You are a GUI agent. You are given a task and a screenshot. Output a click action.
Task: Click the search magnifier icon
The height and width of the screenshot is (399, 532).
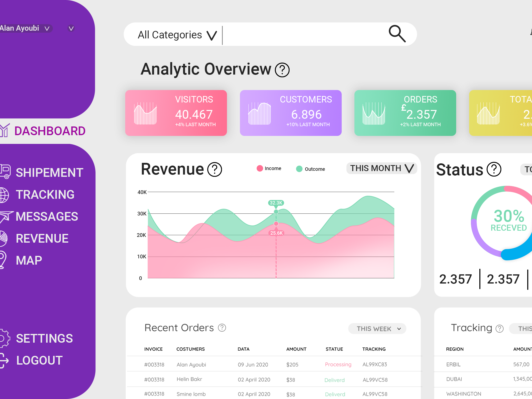coord(397,34)
